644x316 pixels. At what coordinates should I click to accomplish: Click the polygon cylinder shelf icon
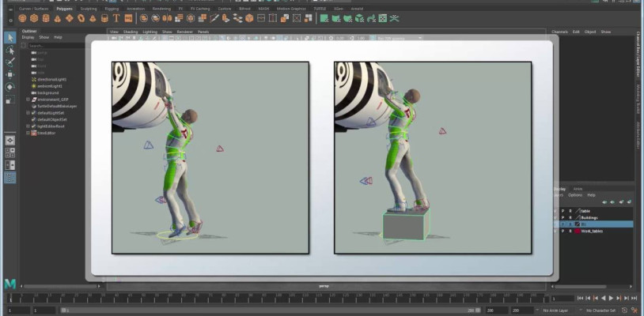(46, 17)
